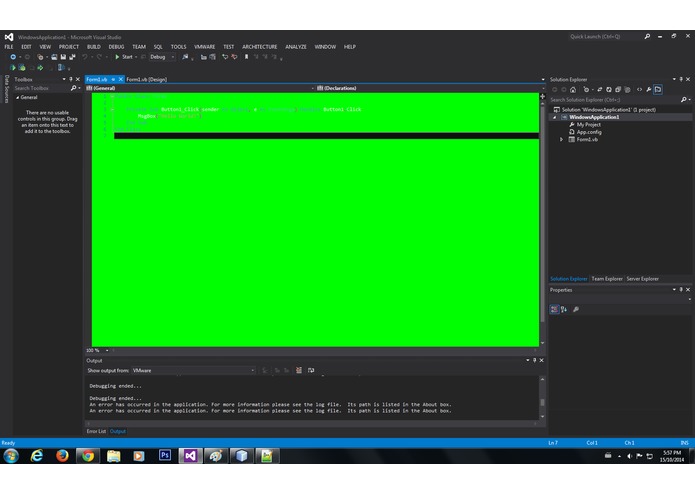Viewport: 695px width, 494px height.
Task: Click the Quick Launch search box
Action: 605,37
